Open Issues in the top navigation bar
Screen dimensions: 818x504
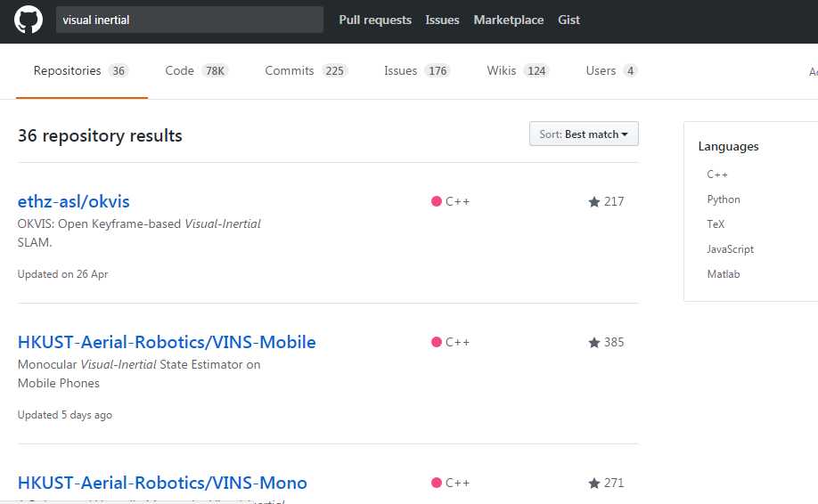click(442, 20)
